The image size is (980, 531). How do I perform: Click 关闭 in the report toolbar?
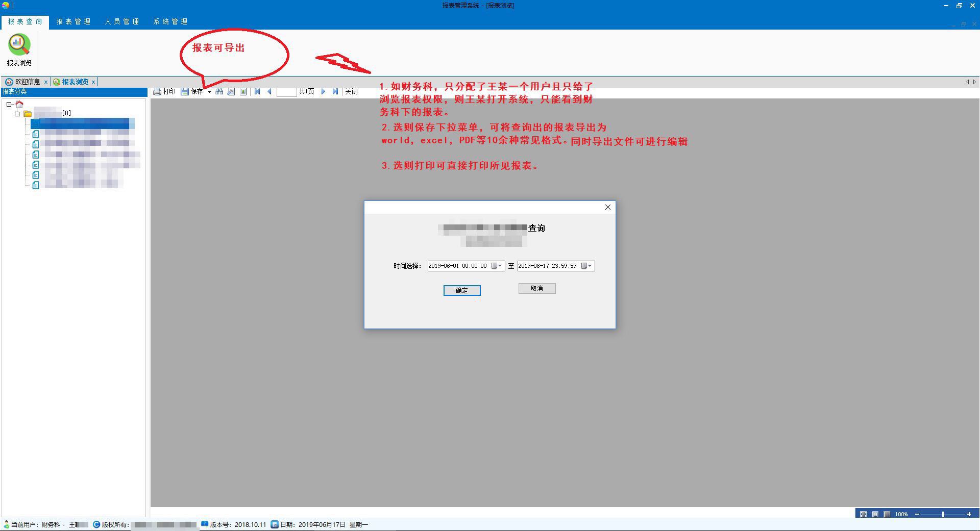351,92
